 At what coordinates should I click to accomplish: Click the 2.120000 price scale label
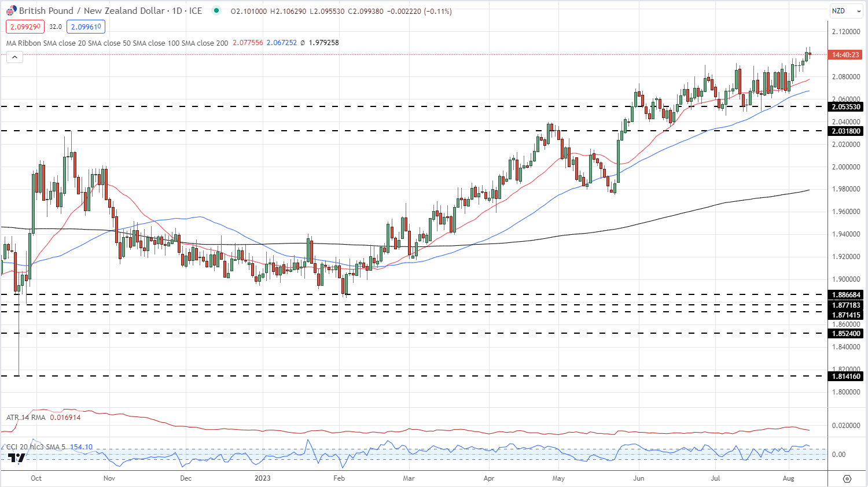pyautogui.click(x=846, y=32)
